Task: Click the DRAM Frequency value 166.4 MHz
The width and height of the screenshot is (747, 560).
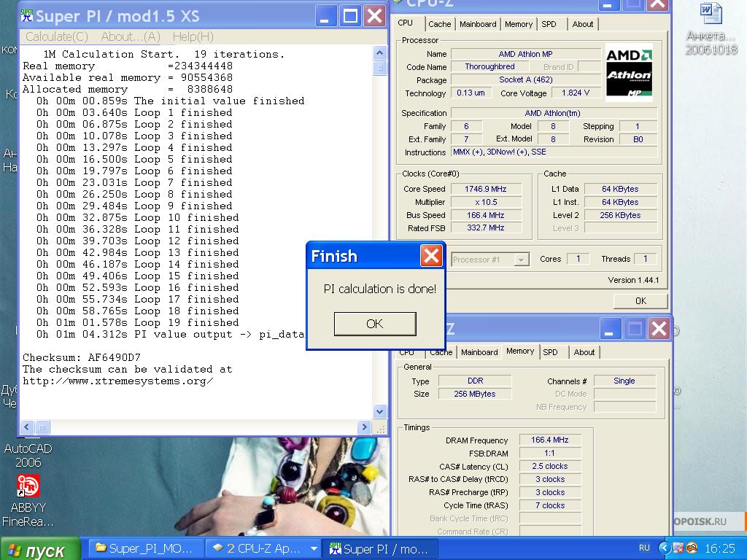Action: (549, 440)
